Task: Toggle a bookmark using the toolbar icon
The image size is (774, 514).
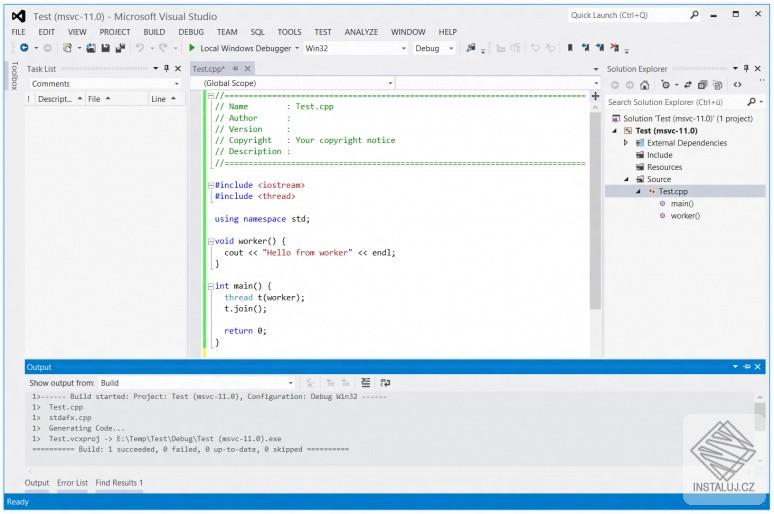Action: click(570, 48)
